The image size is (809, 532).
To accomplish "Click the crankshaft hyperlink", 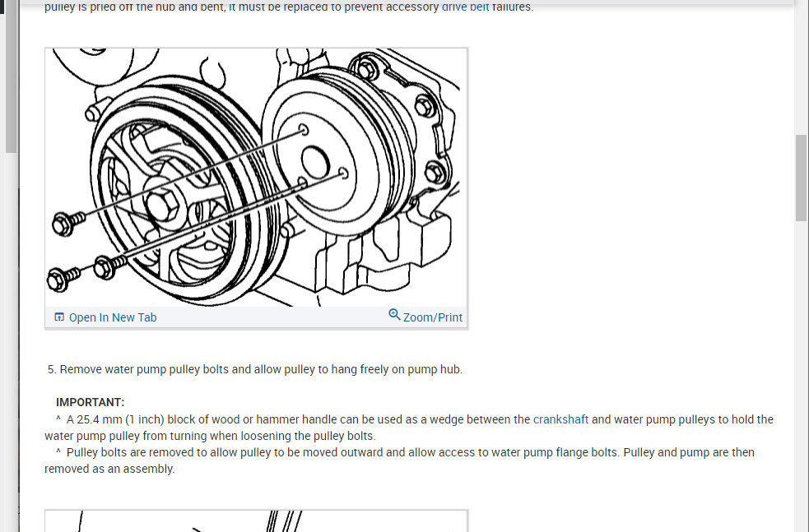I will coord(560,419).
